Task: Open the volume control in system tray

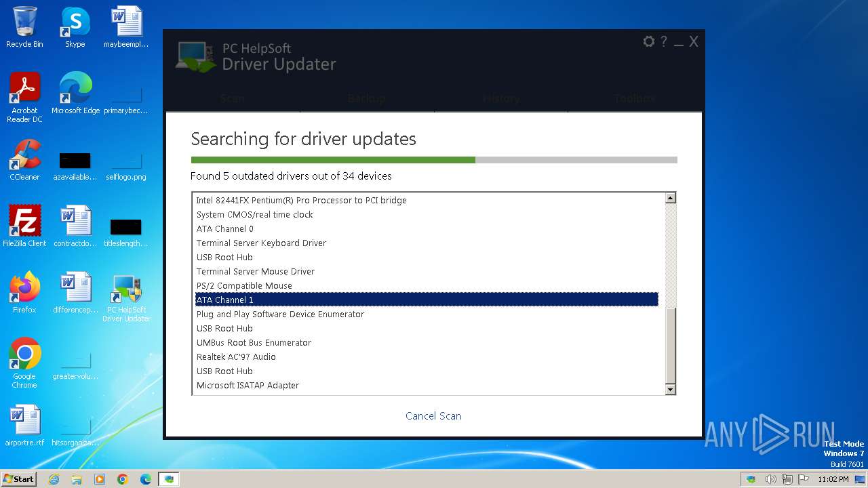Action: click(x=770, y=479)
